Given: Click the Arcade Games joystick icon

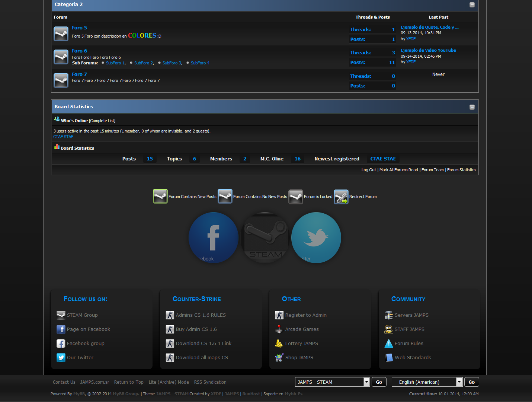Looking at the screenshot, I should [x=279, y=329].
